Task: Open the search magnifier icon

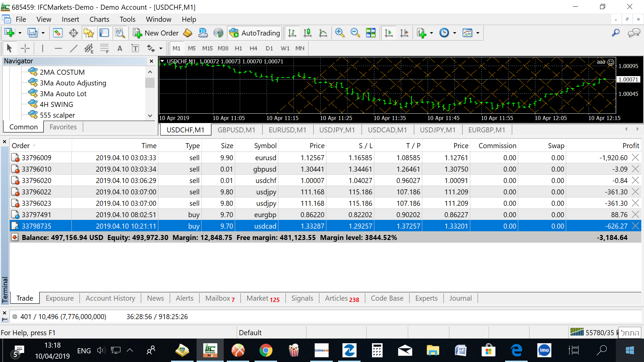Action: [615, 33]
